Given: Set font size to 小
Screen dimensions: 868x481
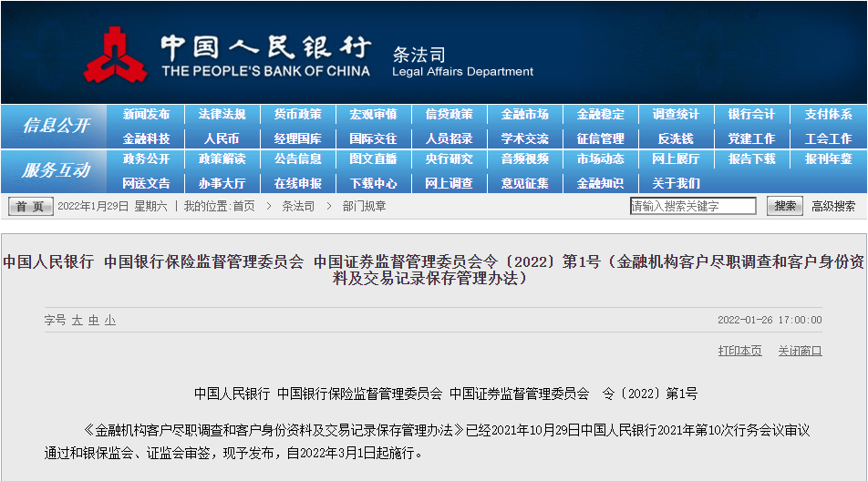Looking at the screenshot, I should tap(110, 320).
